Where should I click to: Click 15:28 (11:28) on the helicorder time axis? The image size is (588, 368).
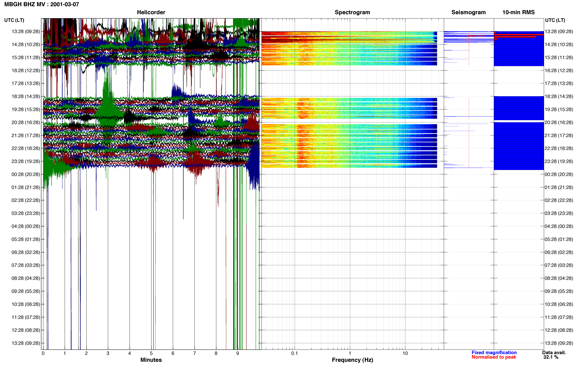pyautogui.click(x=26, y=57)
